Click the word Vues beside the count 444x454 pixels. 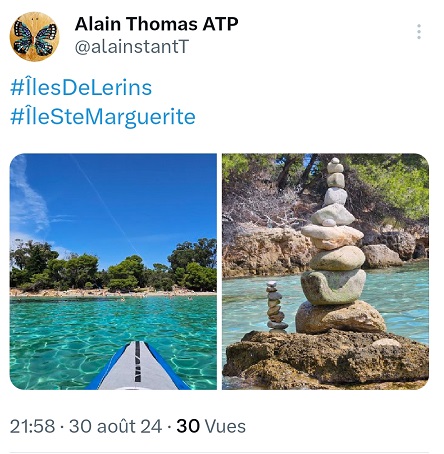point(225,426)
